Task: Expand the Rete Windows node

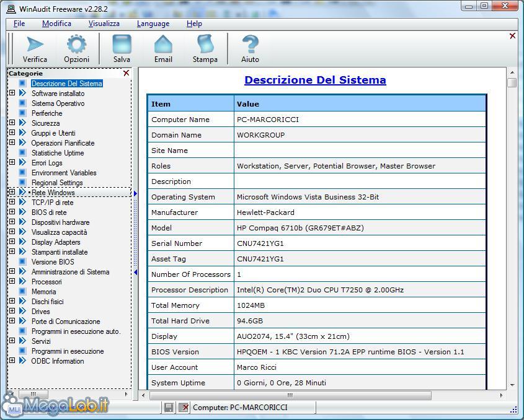Action: coord(12,192)
